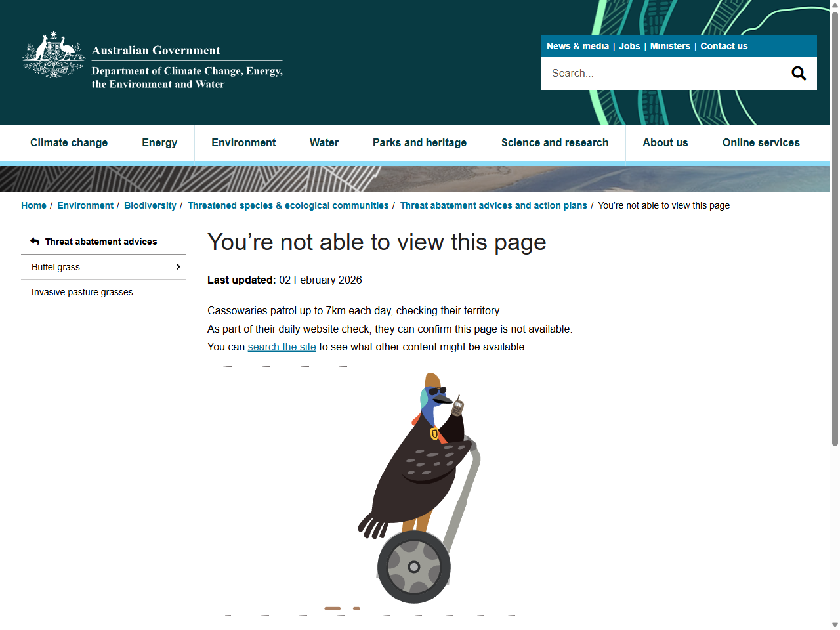
Task: Click the cassowary on scooter illustration
Action: [420, 488]
